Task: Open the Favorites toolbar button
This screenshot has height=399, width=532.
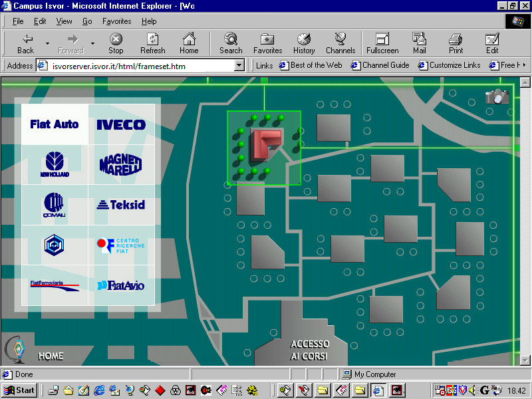Action: (x=268, y=44)
